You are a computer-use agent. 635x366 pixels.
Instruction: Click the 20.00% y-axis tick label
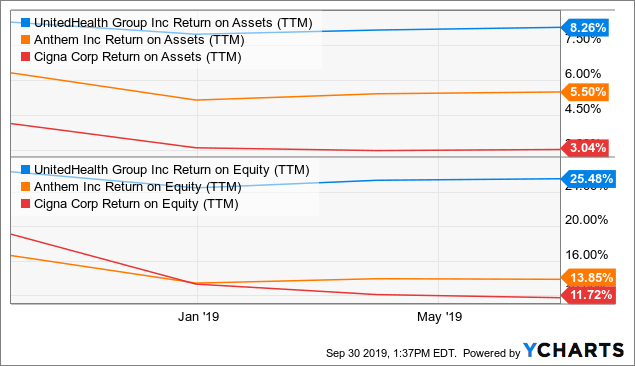click(x=586, y=220)
